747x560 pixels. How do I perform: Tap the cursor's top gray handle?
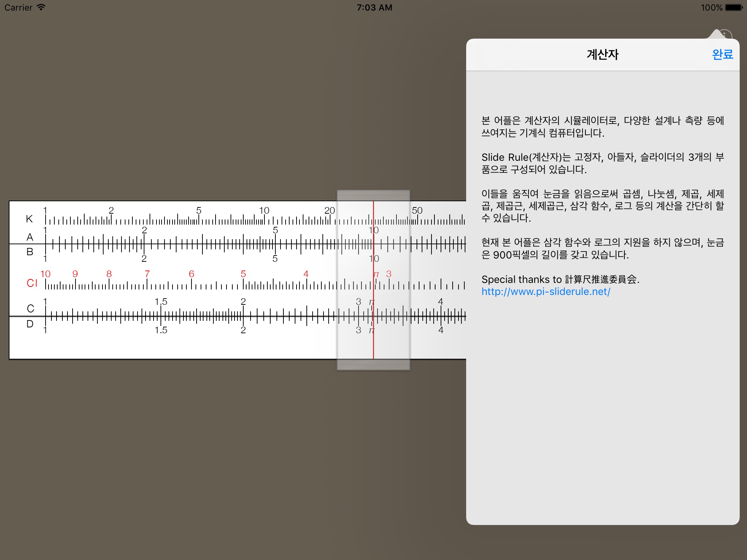373,195
